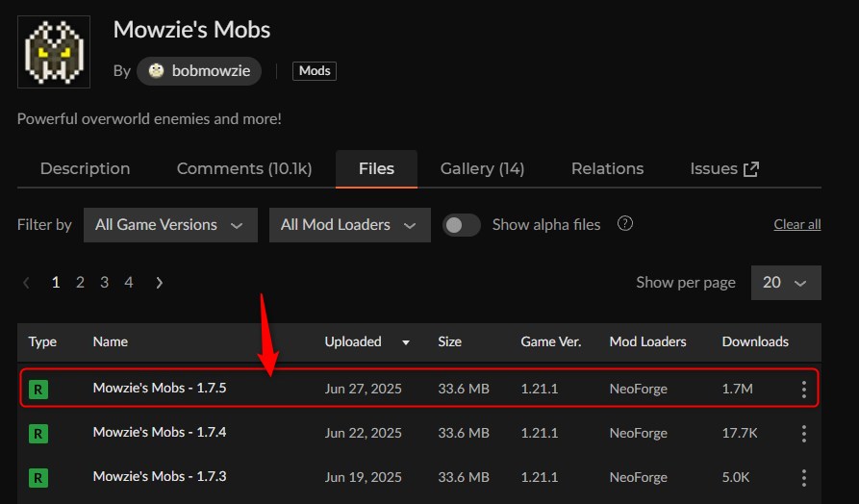Open the three-dot menu for version 1.7.5
The image size is (859, 504).
804,390
